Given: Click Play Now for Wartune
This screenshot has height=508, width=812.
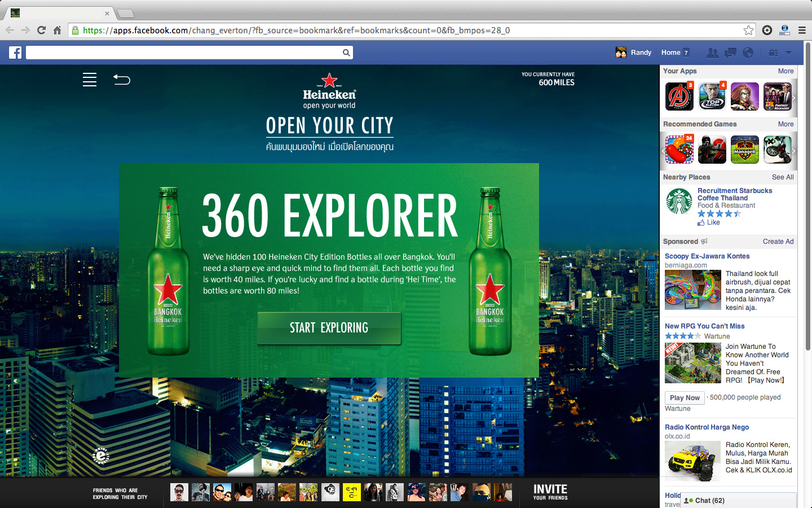Looking at the screenshot, I should [x=685, y=398].
